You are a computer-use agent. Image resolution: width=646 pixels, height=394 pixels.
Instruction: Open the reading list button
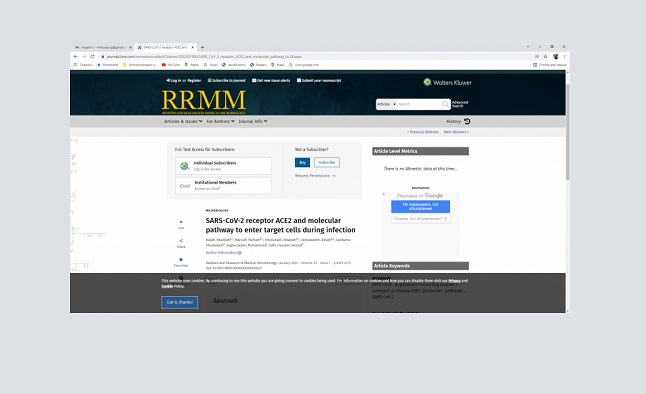(550, 65)
